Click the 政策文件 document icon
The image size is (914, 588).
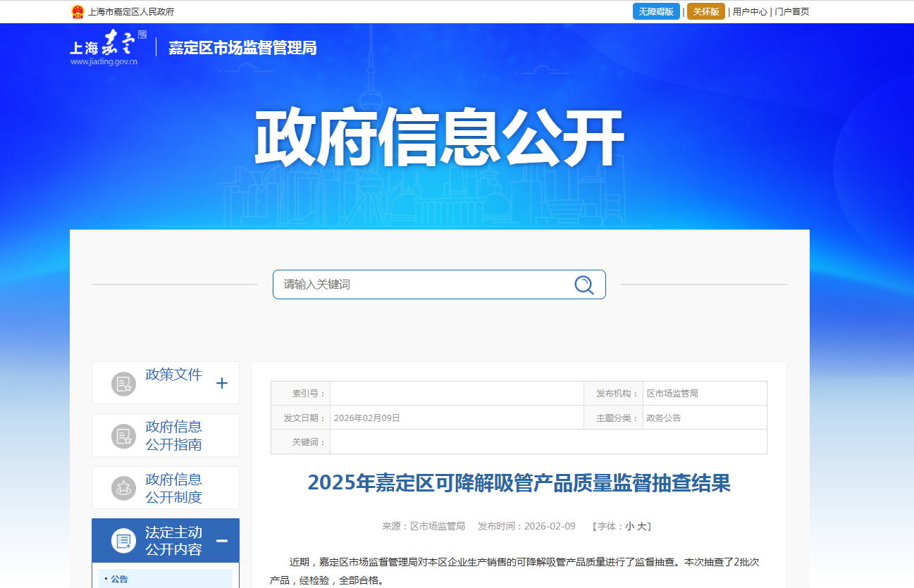click(123, 384)
